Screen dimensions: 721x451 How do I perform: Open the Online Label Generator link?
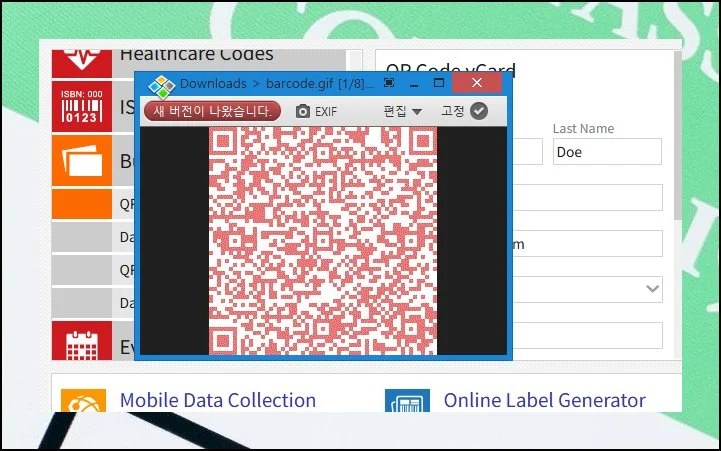544,400
